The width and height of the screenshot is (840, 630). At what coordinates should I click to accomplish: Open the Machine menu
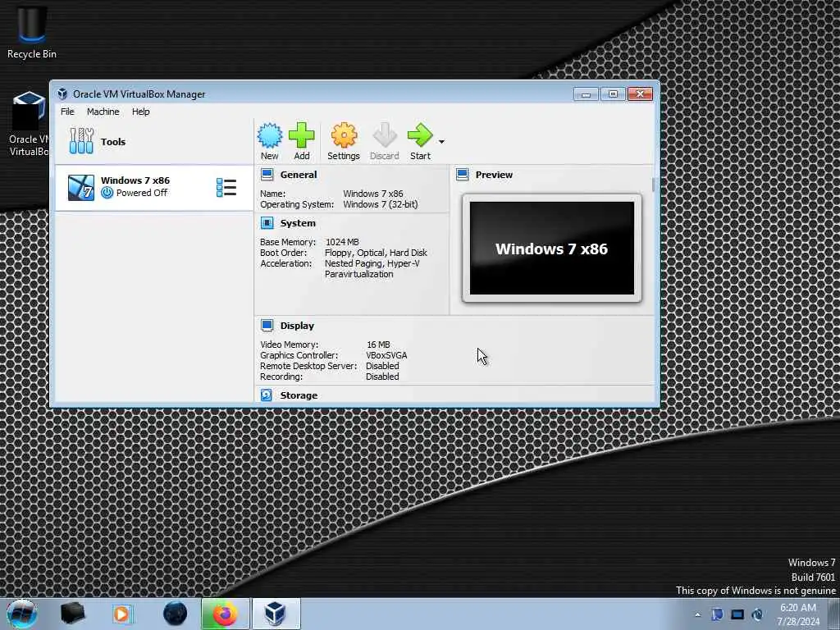[x=103, y=112]
